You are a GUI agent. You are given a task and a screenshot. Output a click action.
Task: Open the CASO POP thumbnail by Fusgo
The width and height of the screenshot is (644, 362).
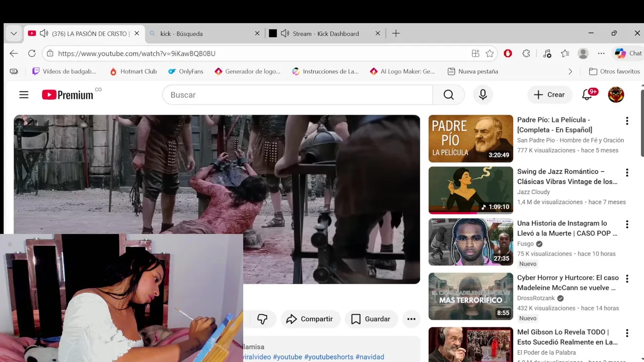(x=470, y=242)
